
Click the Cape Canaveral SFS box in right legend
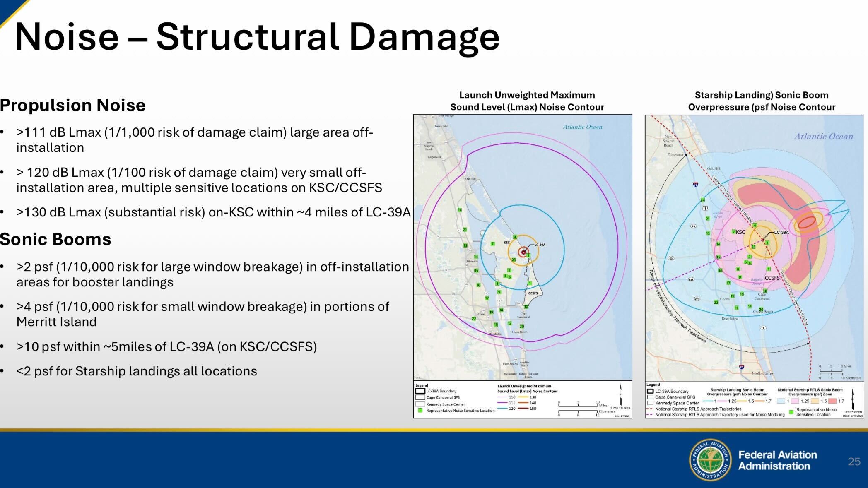(650, 397)
